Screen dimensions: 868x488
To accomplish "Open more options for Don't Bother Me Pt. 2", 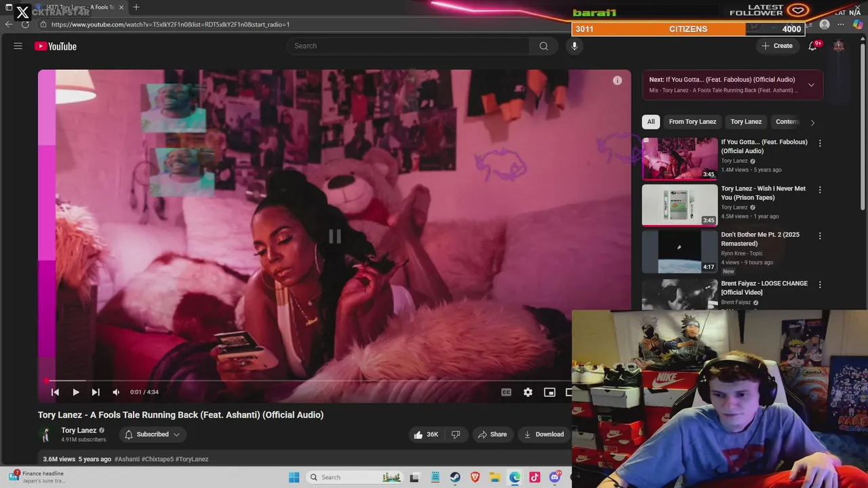I will tap(820, 236).
